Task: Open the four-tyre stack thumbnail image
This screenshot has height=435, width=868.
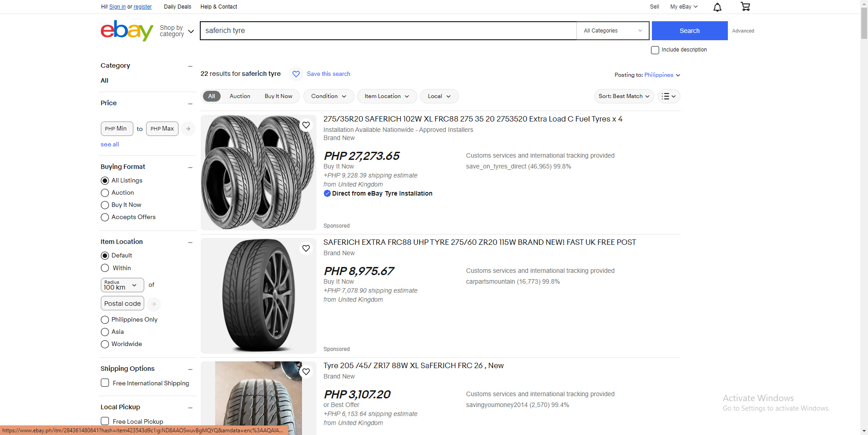Action: [259, 173]
